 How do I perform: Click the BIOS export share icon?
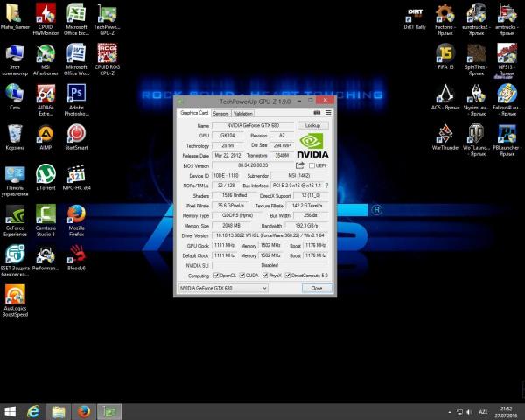tap(300, 164)
